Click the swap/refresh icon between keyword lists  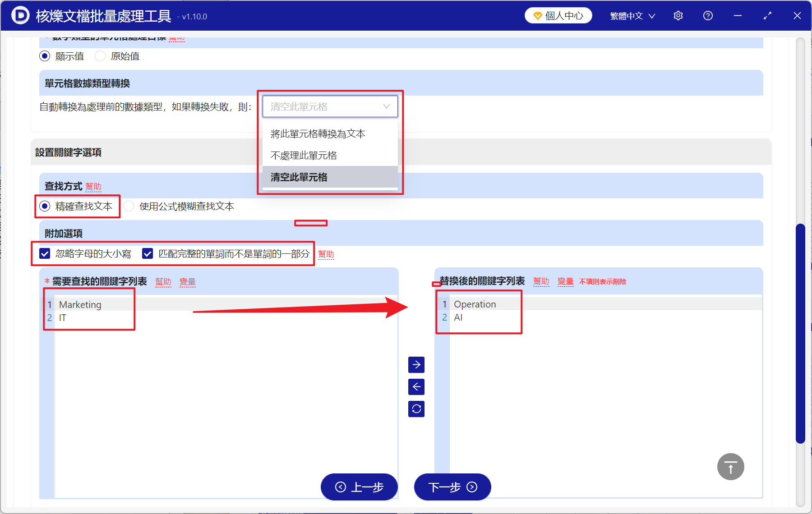click(x=416, y=408)
